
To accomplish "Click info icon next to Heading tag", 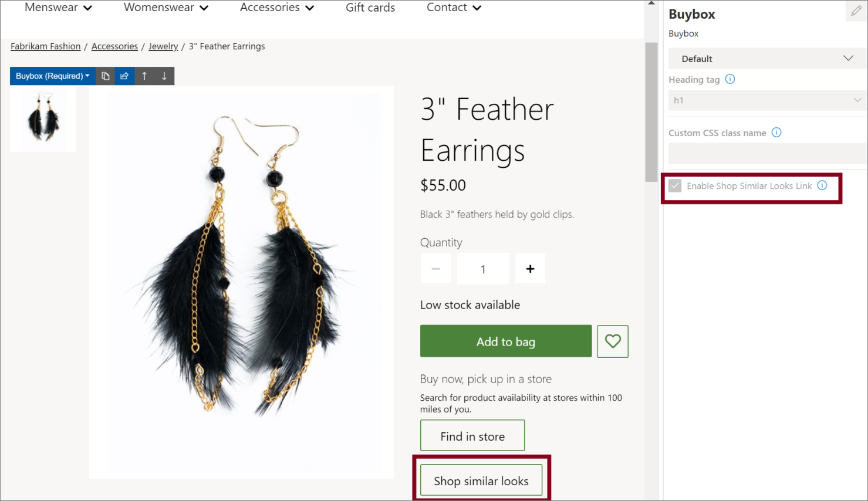I will [x=730, y=79].
